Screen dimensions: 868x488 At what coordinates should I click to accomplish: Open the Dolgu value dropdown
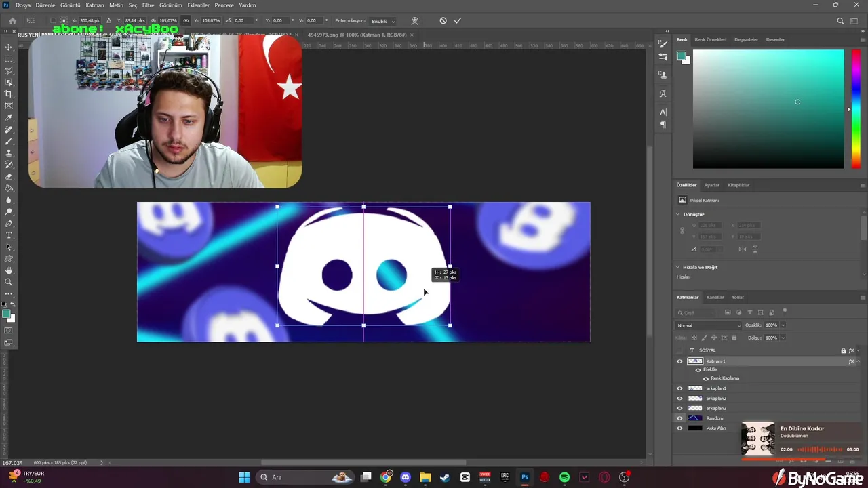pos(783,338)
